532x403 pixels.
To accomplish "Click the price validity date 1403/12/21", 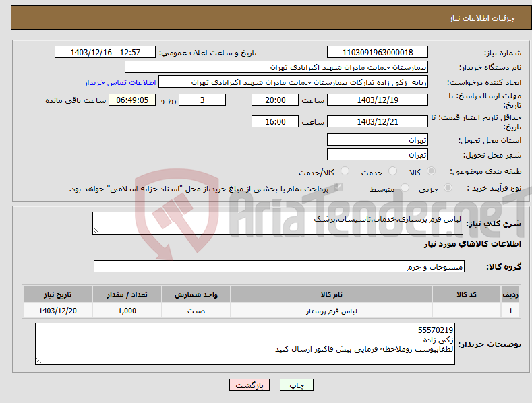I will [x=378, y=121].
